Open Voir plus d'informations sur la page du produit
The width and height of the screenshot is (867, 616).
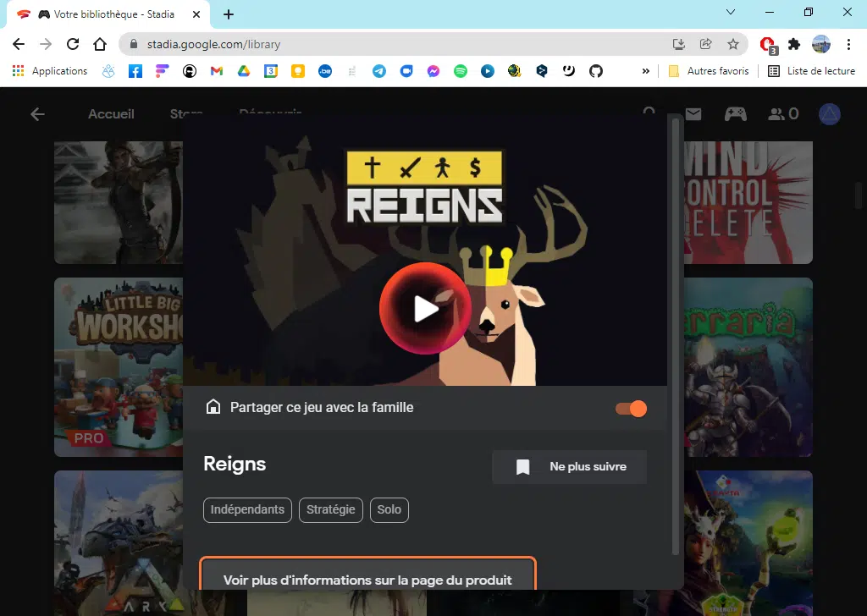click(x=367, y=575)
